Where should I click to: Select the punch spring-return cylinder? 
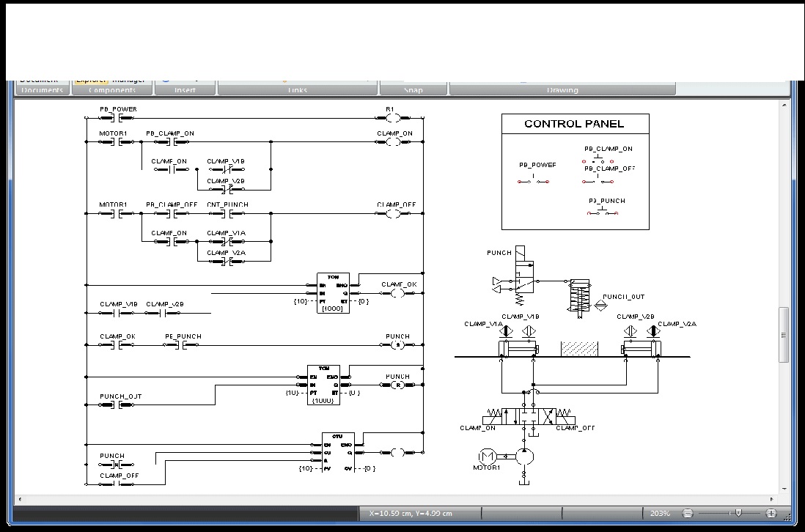(x=580, y=297)
